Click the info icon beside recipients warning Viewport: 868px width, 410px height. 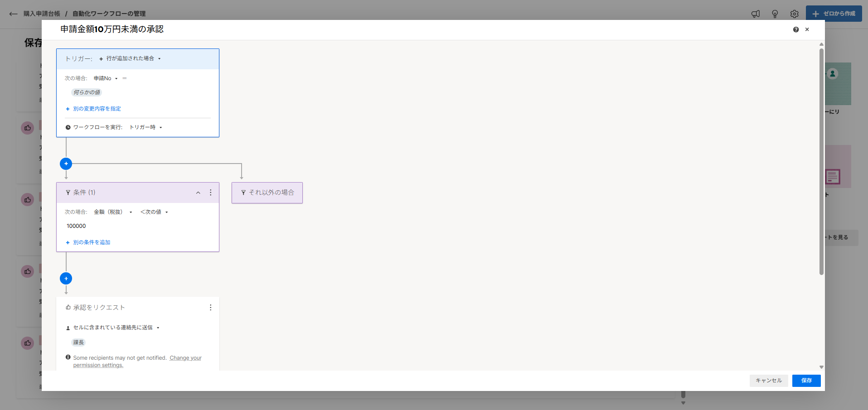click(x=68, y=357)
